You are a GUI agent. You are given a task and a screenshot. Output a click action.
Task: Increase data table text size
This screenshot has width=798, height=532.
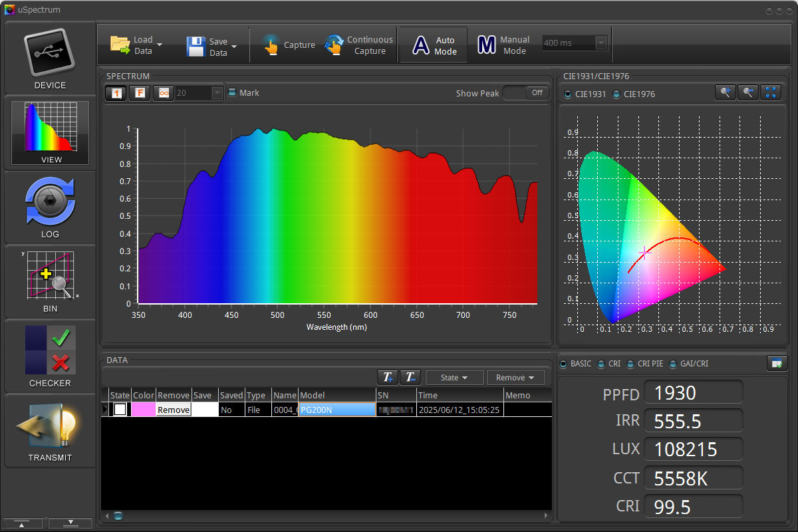point(387,377)
